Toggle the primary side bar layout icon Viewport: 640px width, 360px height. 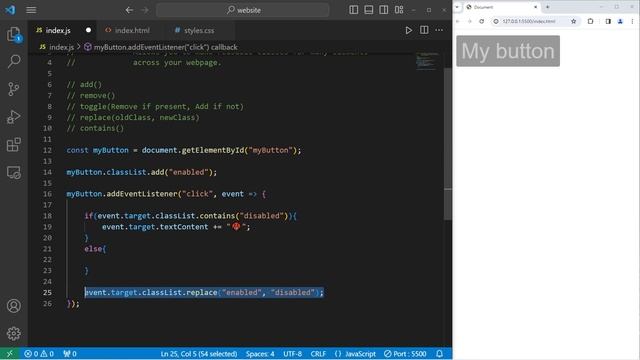coord(353,10)
